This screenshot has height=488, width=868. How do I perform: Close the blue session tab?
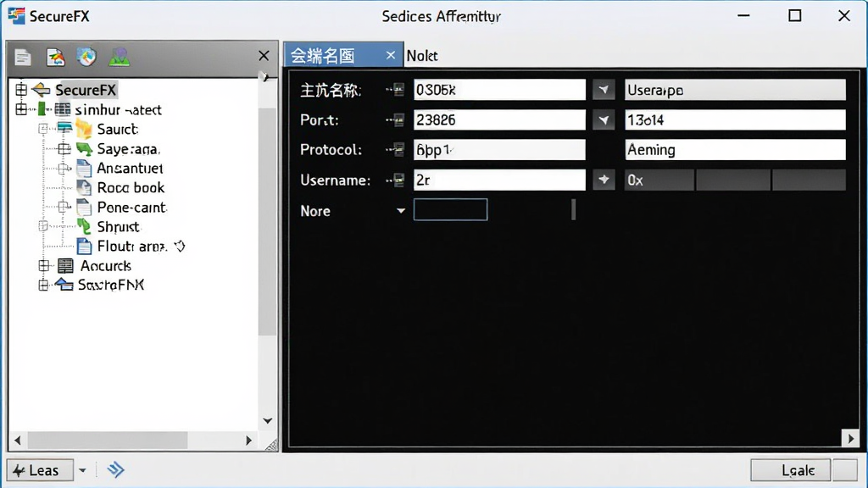coord(391,55)
